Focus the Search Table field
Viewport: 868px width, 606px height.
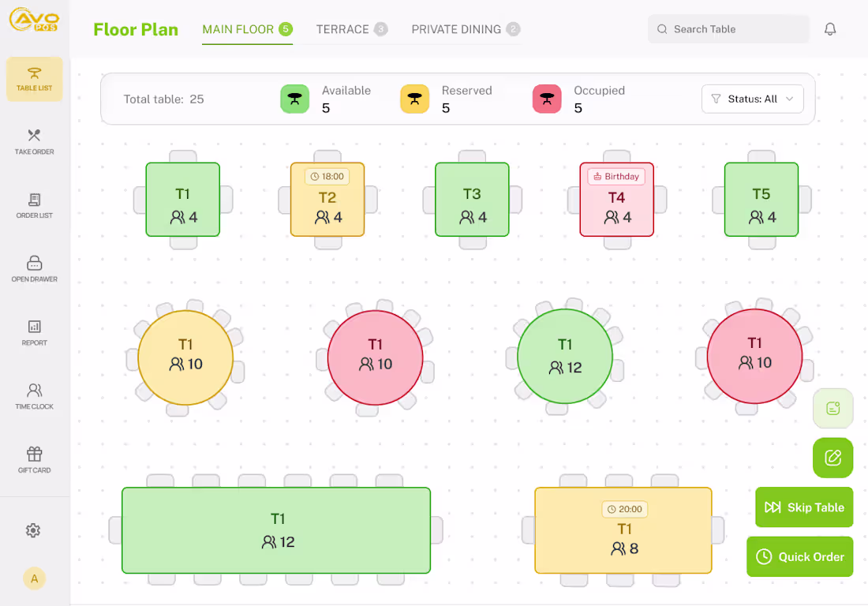click(x=728, y=29)
